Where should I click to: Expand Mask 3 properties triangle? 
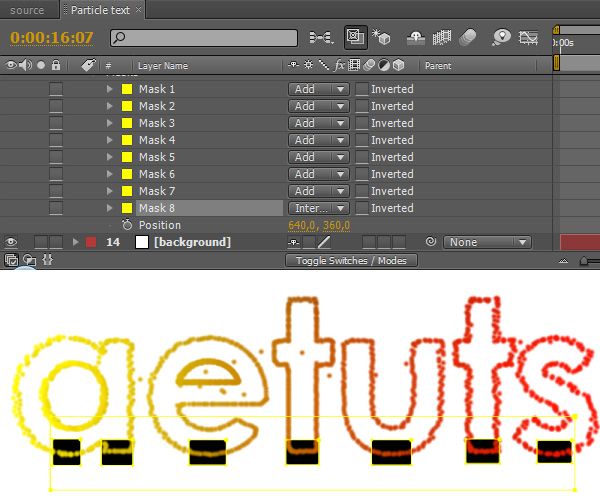tap(110, 123)
